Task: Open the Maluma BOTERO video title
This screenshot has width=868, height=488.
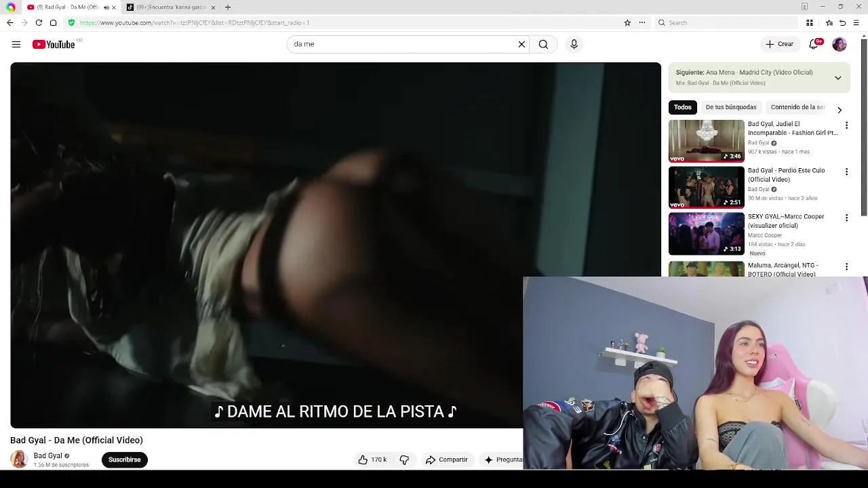Action: click(783, 270)
